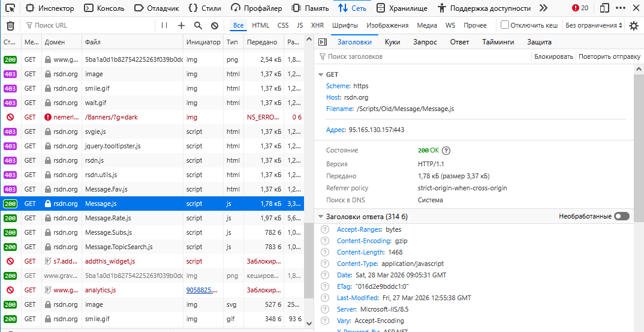The image size is (644, 332).
Task: Collapse the GET request summary section
Action: (320, 75)
